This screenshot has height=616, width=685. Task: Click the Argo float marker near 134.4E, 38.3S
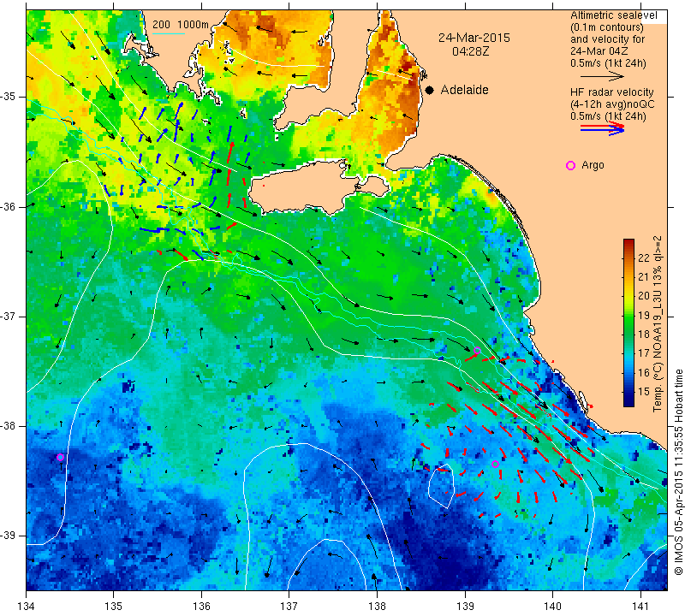[60, 458]
